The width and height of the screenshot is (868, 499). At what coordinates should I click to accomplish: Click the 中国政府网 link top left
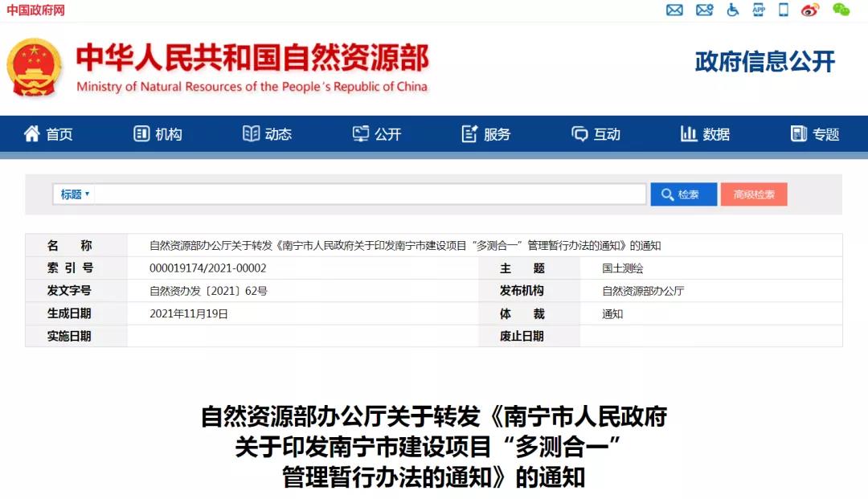(x=36, y=10)
